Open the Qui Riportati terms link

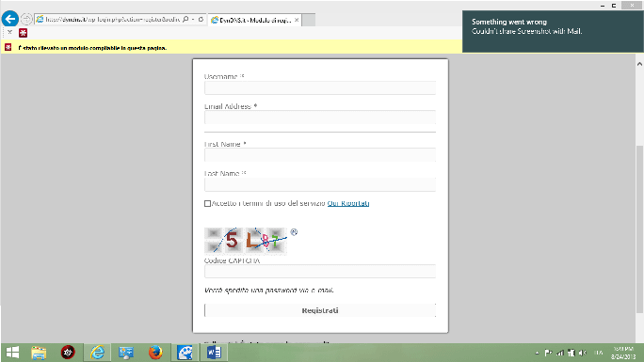[x=348, y=203]
